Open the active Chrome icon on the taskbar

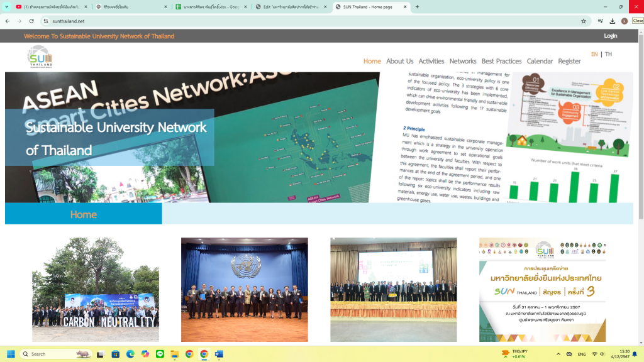coord(204,354)
